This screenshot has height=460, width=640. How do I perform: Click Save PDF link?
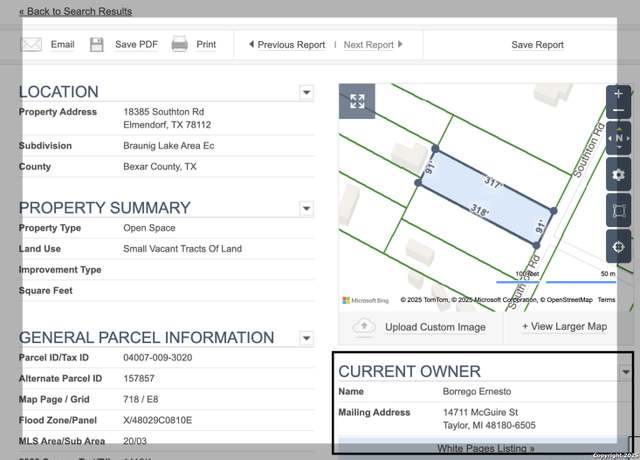136,44
